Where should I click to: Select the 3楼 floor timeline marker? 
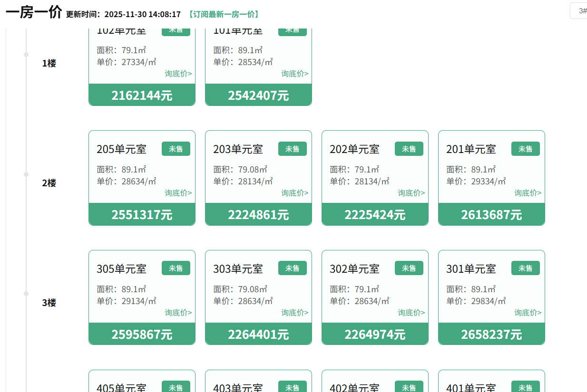point(26,294)
